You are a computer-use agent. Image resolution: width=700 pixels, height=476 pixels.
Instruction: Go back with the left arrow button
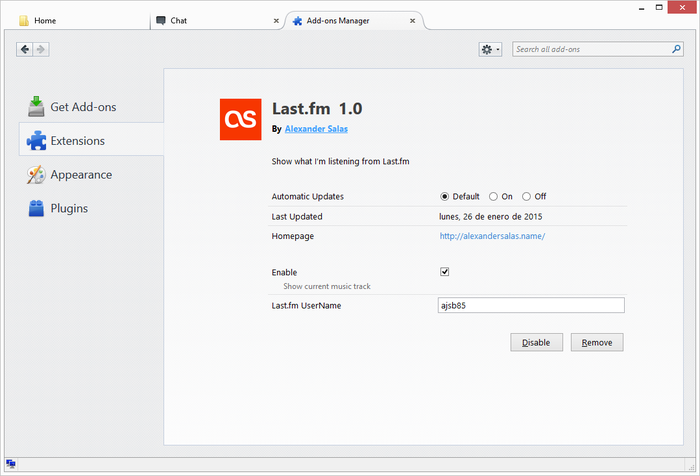point(25,49)
